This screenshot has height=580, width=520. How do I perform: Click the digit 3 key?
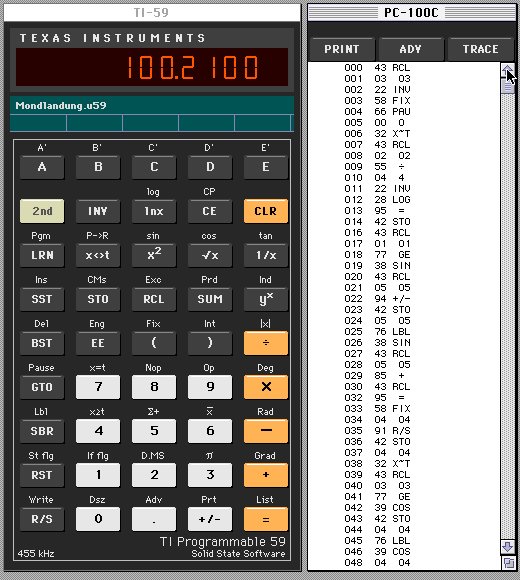[209, 475]
